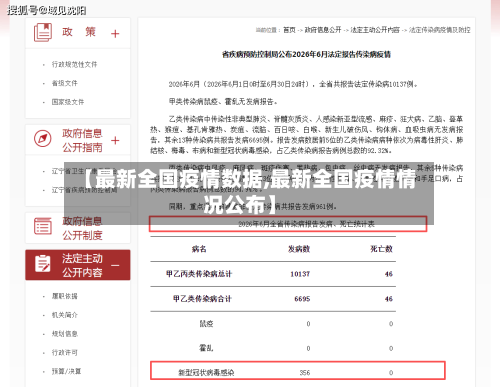Click the article title about 2026年6月法定报告传染病疫情
Screen dimensions: 500x387
tap(306, 54)
